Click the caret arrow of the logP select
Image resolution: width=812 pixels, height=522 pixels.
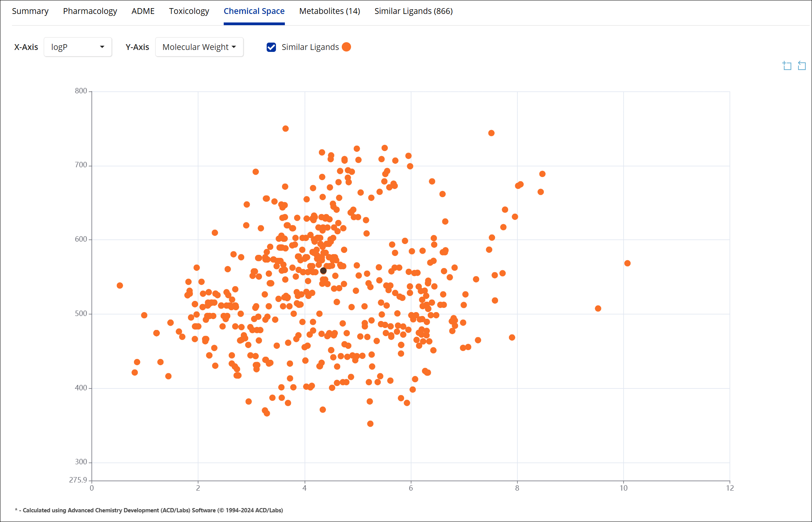(102, 47)
